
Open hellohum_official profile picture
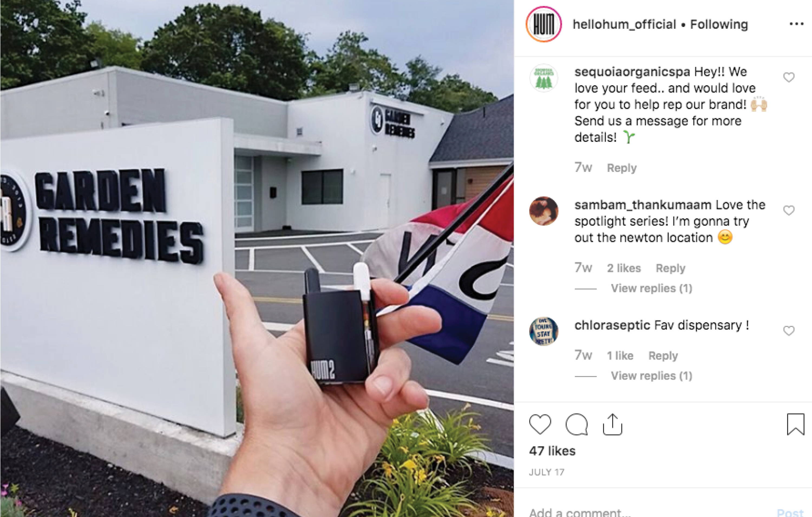pos(543,24)
